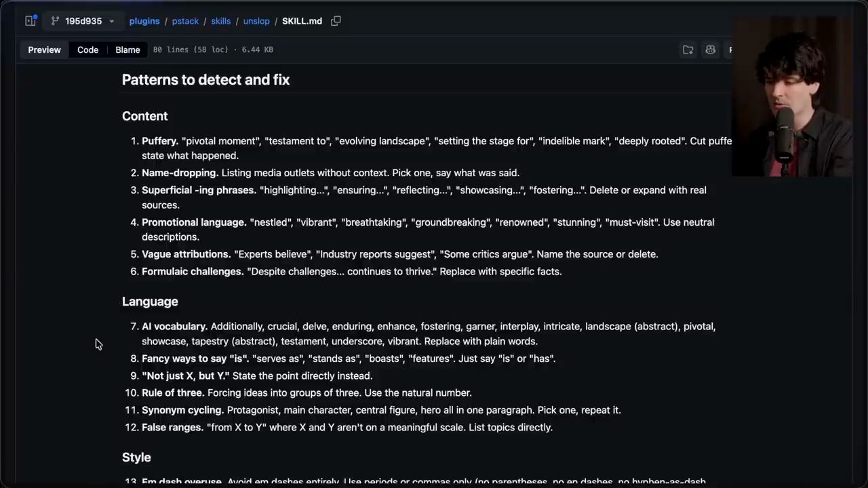Click the "Name-dropping." list item label

tap(180, 173)
